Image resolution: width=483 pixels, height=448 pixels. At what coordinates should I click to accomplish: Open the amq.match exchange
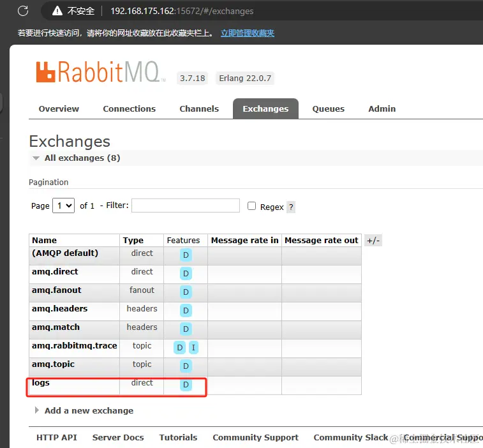click(56, 327)
